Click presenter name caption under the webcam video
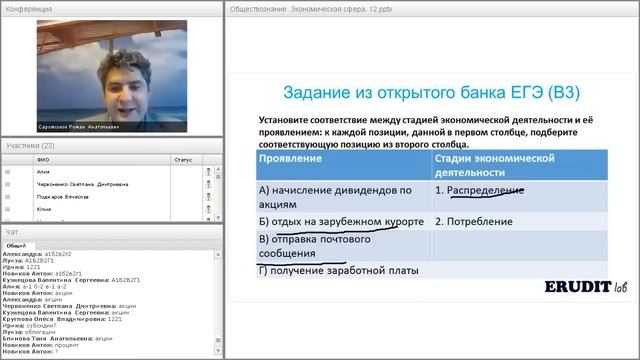 coord(79,127)
